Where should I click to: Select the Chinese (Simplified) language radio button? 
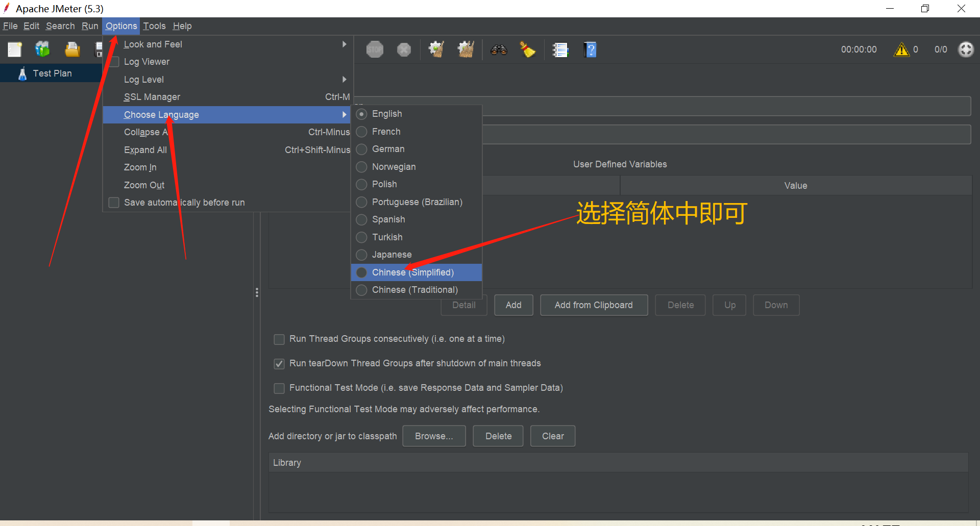[362, 272]
